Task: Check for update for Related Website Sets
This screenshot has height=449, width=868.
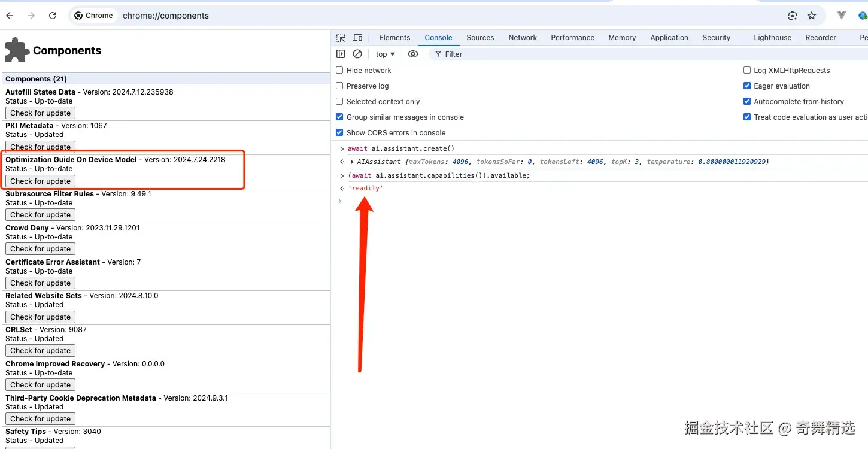Action: click(x=40, y=317)
